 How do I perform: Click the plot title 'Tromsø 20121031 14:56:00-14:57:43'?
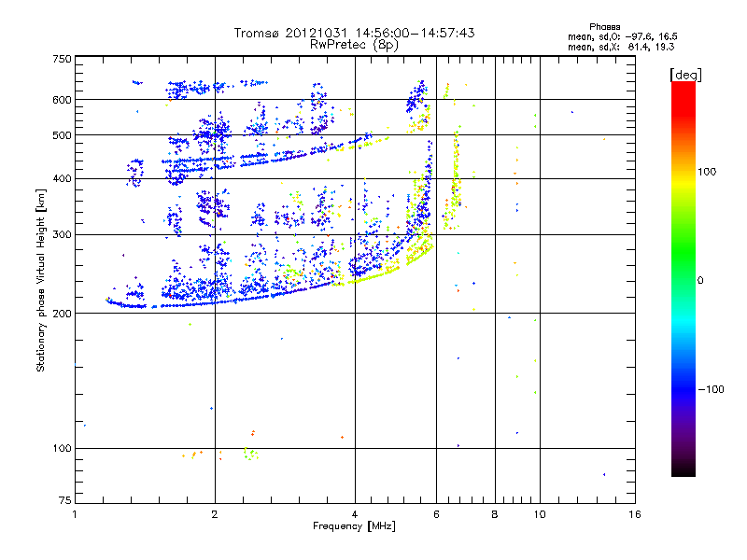coord(354,33)
